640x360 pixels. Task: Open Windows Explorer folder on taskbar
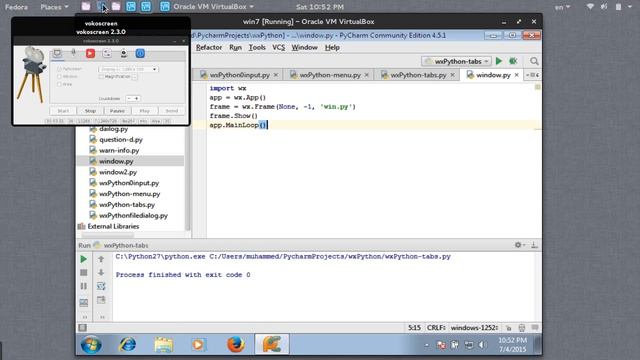tap(164, 345)
